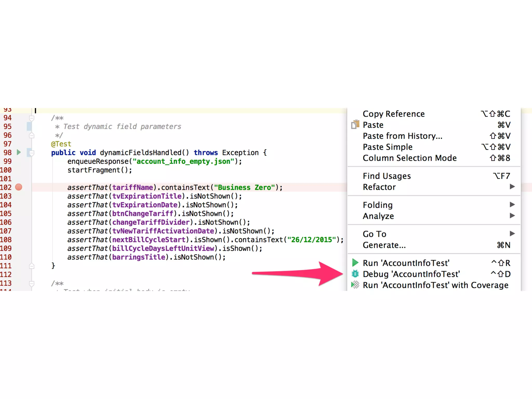This screenshot has height=399, width=532.
Task: Collapse the dynamicFieldsHandled method fold at line 98
Action: pyautogui.click(x=32, y=153)
